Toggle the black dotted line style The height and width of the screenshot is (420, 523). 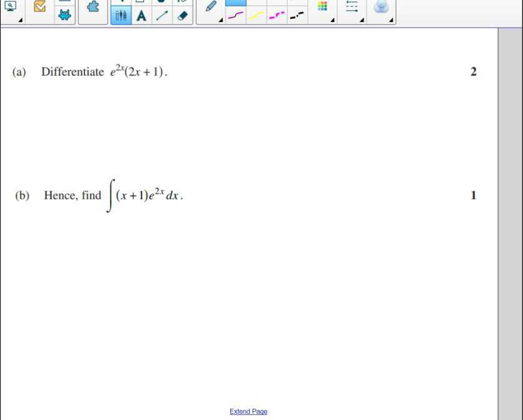297,15
